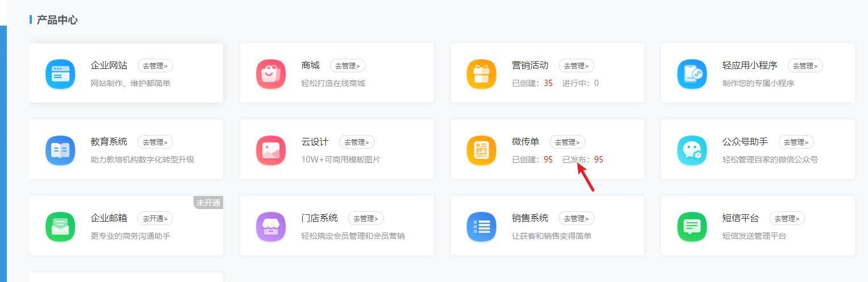Image resolution: width=868 pixels, height=282 pixels.
Task: Click the 销售系统 blue list icon
Action: [x=482, y=227]
